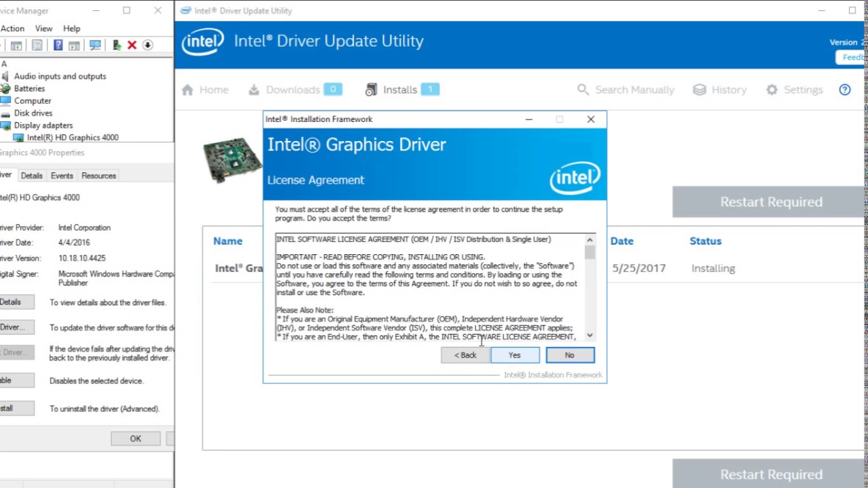The width and height of the screenshot is (868, 488).
Task: Click the Installing status text
Action: 713,268
